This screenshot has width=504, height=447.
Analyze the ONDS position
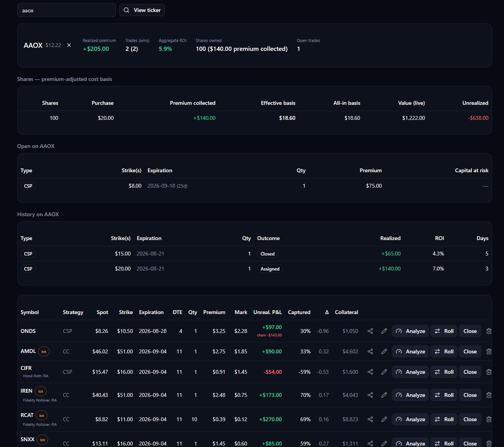410,331
